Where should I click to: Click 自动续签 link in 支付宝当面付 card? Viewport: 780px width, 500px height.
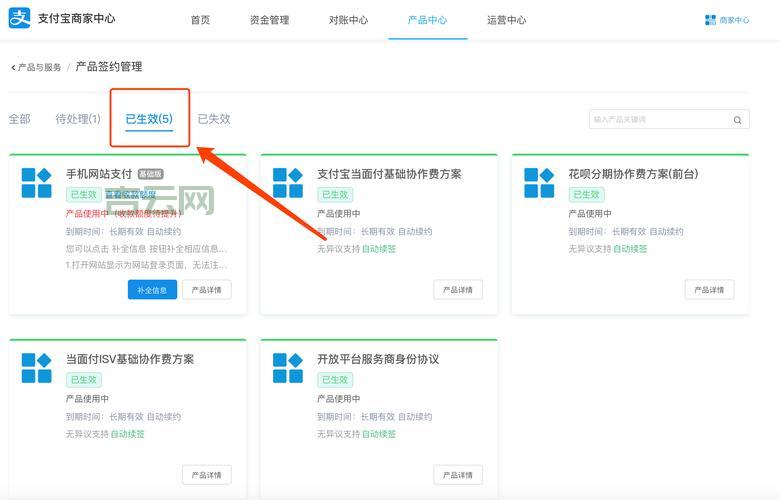pos(379,249)
